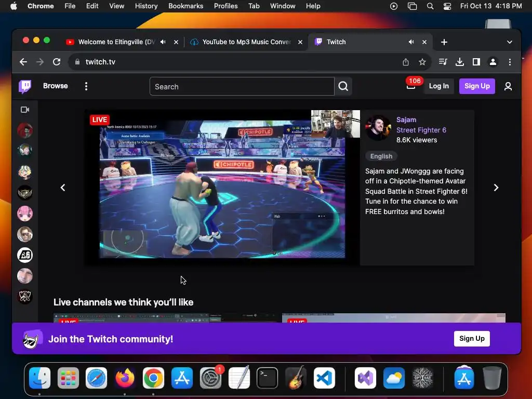Click Chrome back navigation arrow
532x399 pixels.
(23, 62)
